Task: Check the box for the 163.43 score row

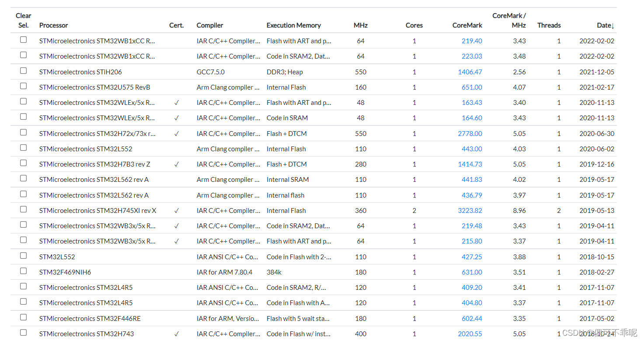Action: point(24,101)
